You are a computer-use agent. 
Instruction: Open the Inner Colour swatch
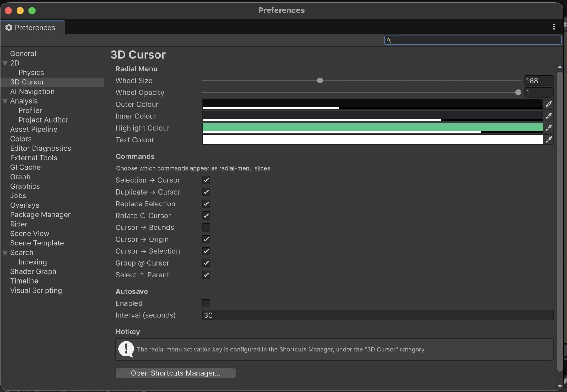tap(372, 116)
